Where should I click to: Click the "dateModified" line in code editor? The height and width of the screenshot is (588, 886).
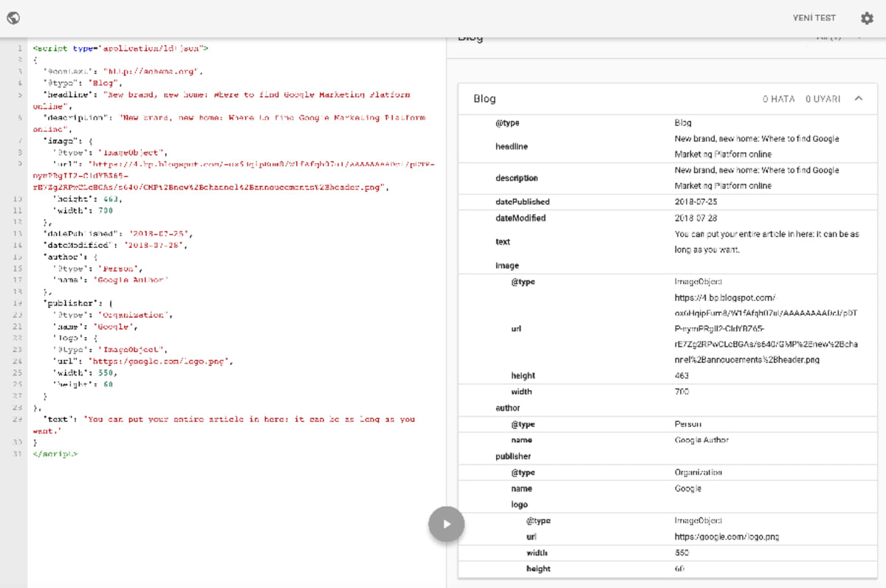point(116,245)
